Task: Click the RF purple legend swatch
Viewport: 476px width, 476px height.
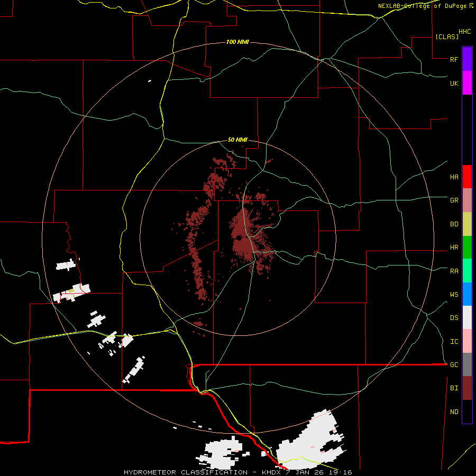Action: tap(467, 59)
